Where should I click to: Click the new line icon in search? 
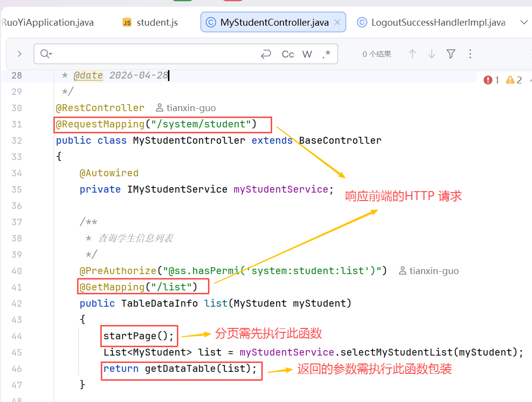pos(266,54)
